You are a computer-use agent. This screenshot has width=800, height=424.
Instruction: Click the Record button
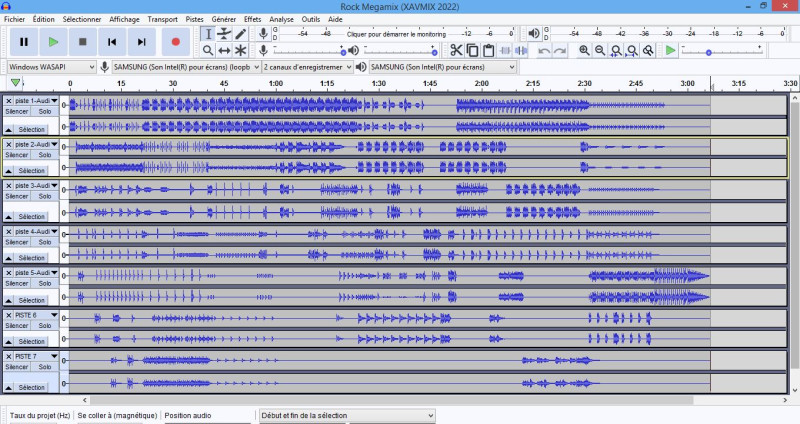176,42
